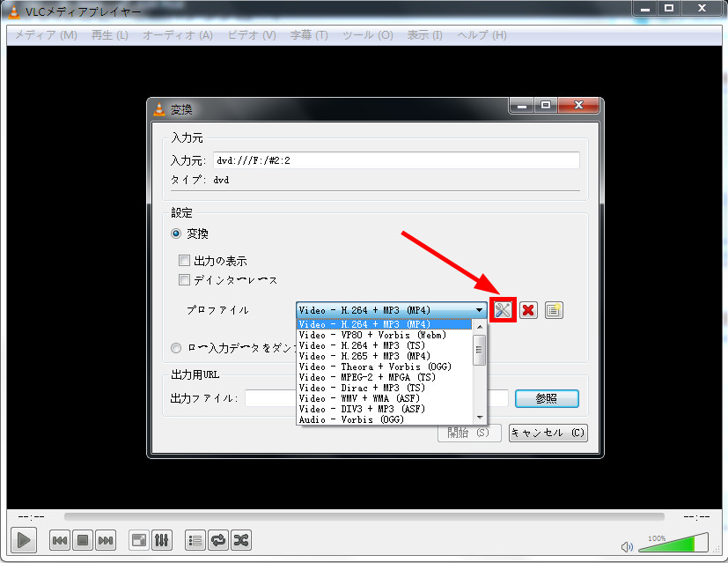Choose Video - MPEG-2 + MPGA (TS) profile
This screenshot has width=728, height=563.
pyautogui.click(x=384, y=377)
